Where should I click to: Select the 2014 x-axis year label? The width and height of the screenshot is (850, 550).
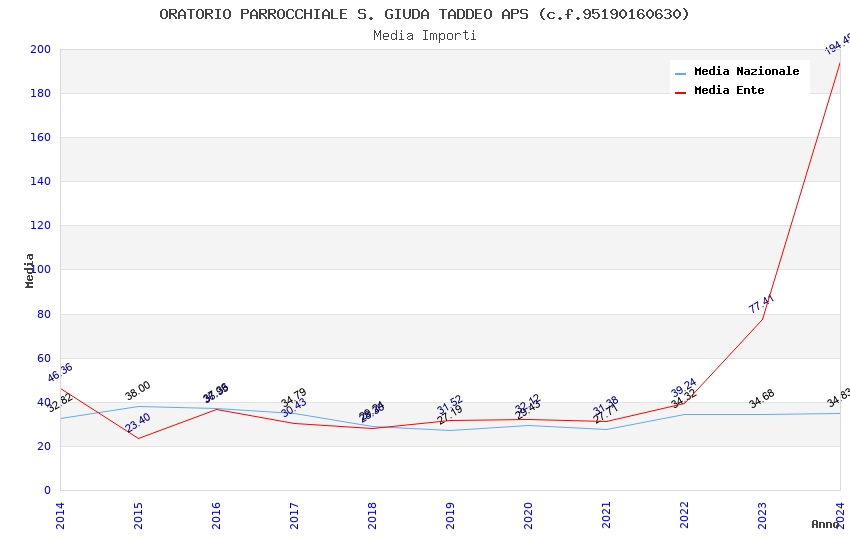click(x=60, y=515)
